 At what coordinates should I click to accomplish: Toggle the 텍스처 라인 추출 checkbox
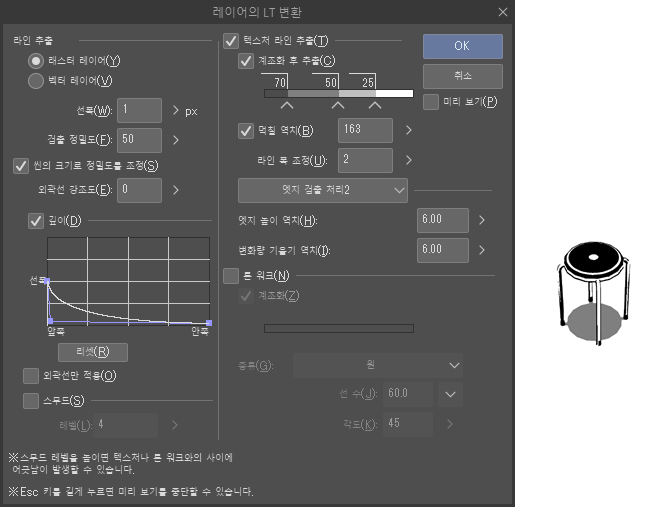230,41
